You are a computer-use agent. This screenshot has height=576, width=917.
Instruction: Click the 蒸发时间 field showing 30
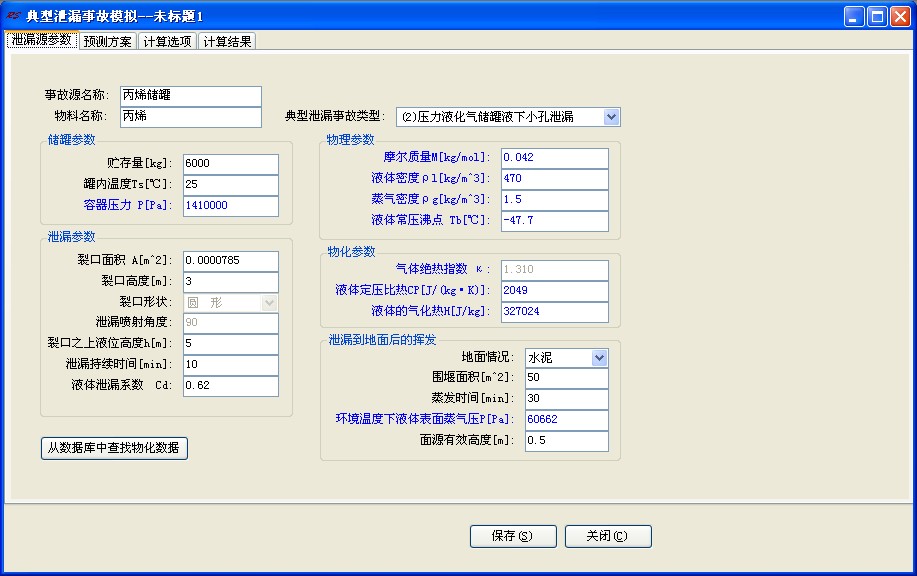(567, 399)
